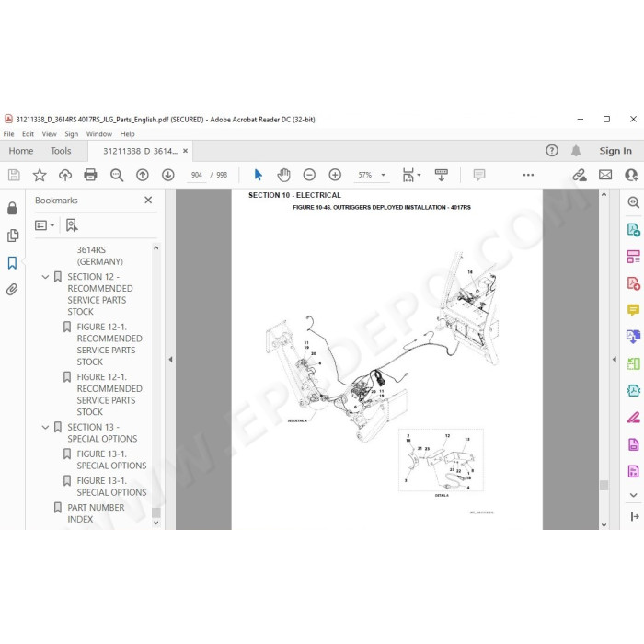Collapse the SECTION 12 bookmark
This screenshot has height=644, width=644.
tap(45, 277)
